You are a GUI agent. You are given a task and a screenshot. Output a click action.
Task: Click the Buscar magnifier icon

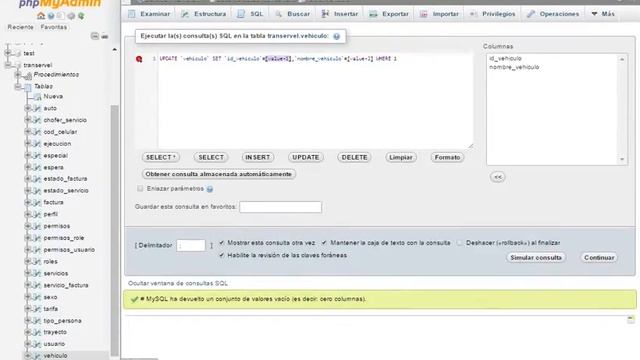(278, 14)
